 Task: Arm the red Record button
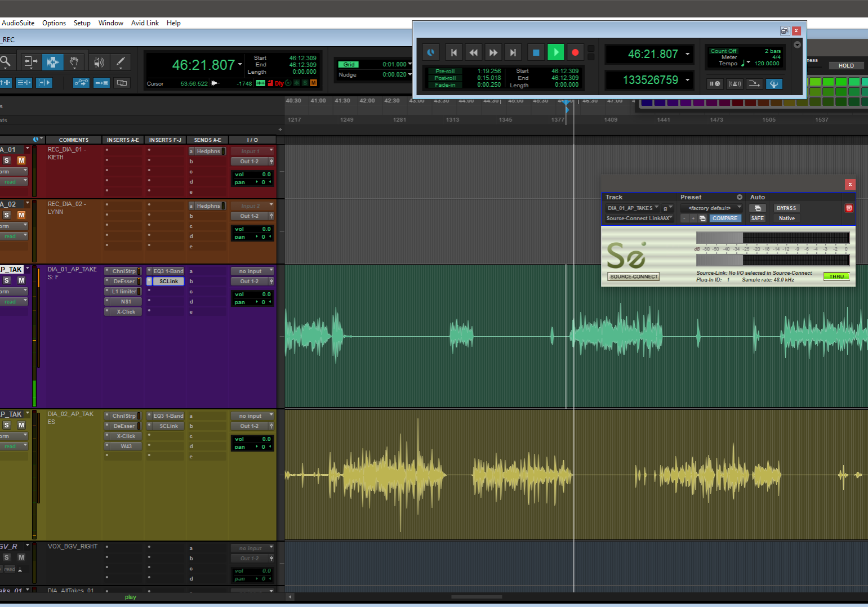point(575,52)
